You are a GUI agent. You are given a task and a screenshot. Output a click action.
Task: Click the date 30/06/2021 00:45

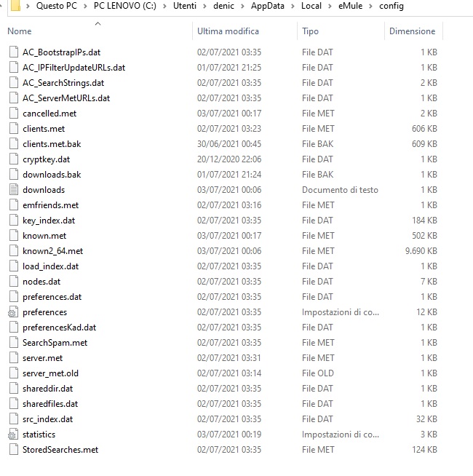(229, 144)
